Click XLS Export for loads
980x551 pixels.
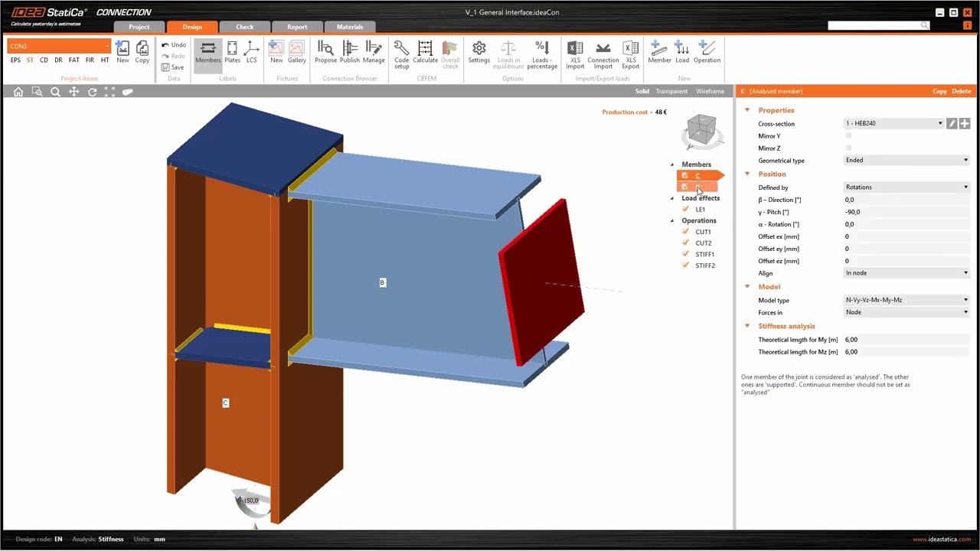[x=631, y=54]
